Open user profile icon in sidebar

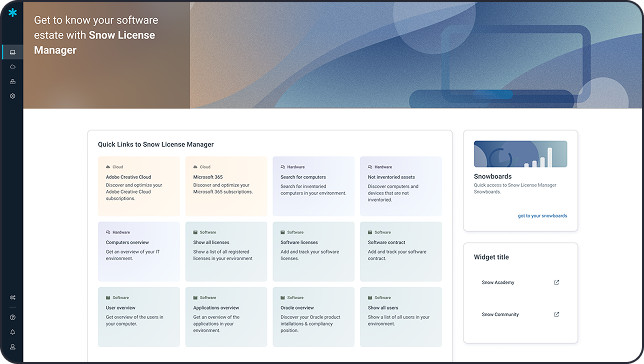(x=12, y=347)
